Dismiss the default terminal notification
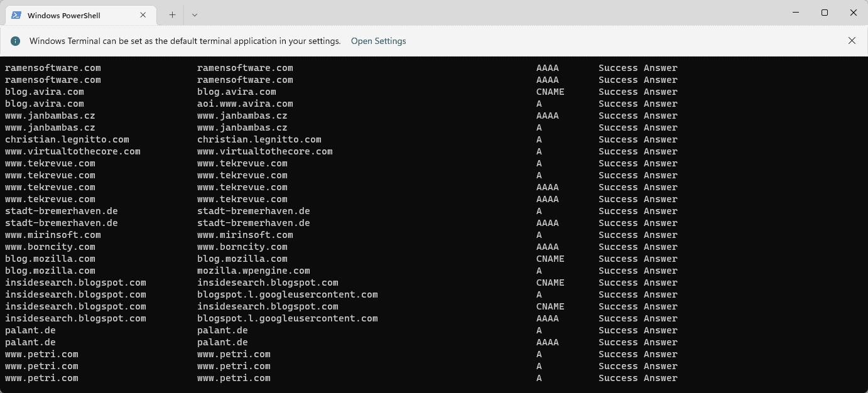The height and width of the screenshot is (393, 868). click(x=852, y=40)
